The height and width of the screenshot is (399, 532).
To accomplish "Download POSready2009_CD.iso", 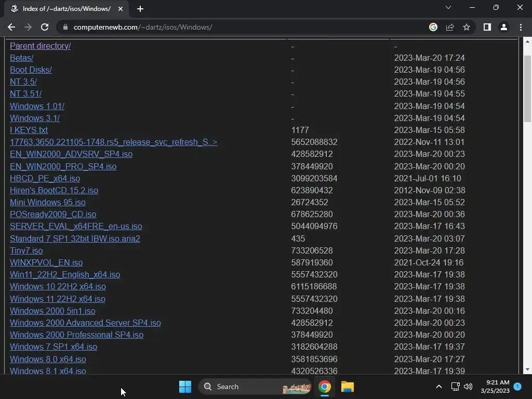I will [54, 214].
